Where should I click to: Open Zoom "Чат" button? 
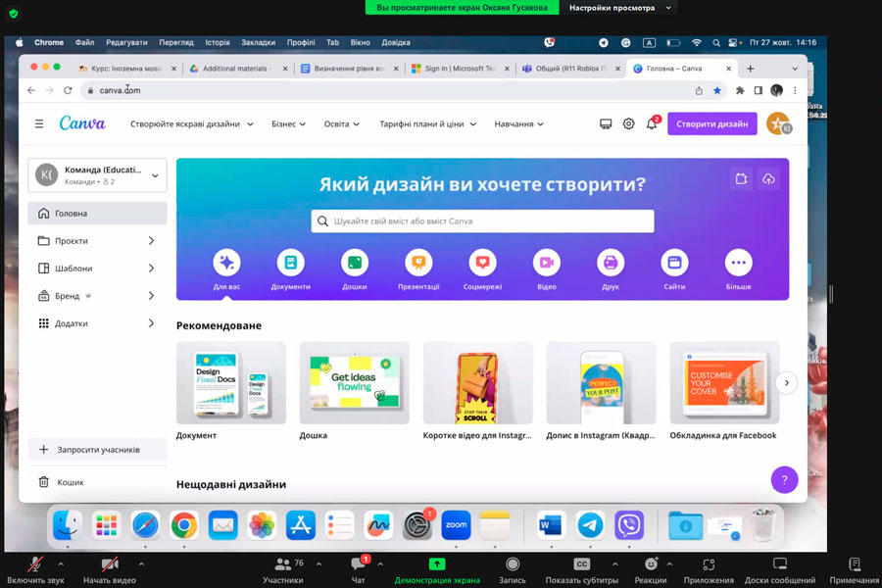359,570
